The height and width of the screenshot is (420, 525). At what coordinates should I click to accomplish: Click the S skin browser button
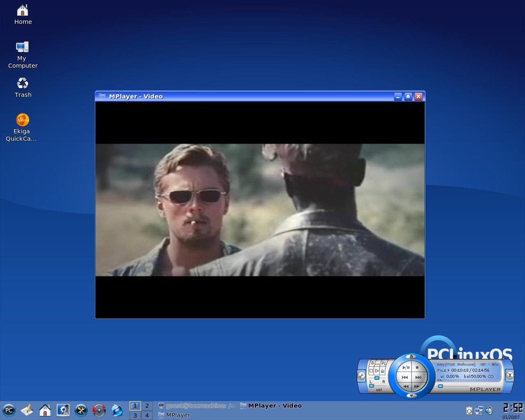point(372,363)
